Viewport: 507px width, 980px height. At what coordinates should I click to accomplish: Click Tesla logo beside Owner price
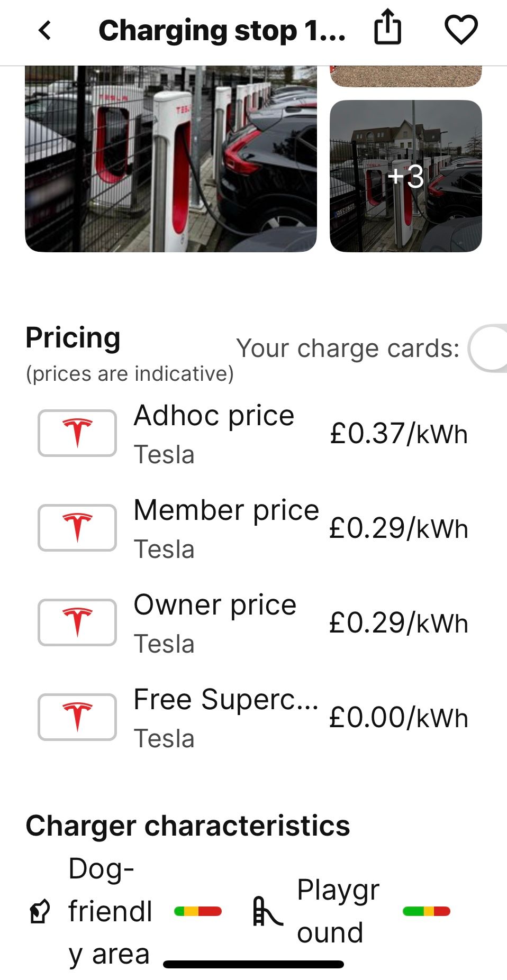77,622
